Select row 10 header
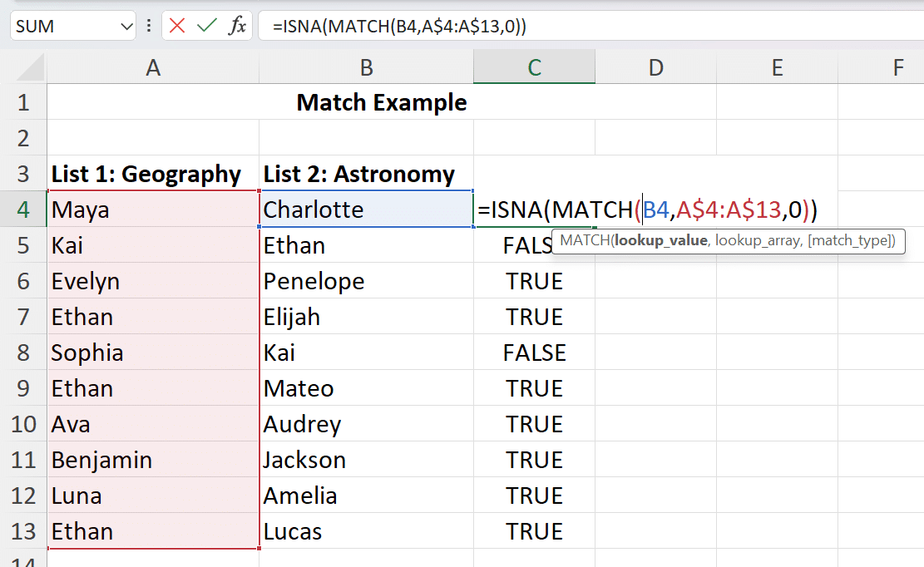Viewport: 924px width, 567px height. [23, 424]
